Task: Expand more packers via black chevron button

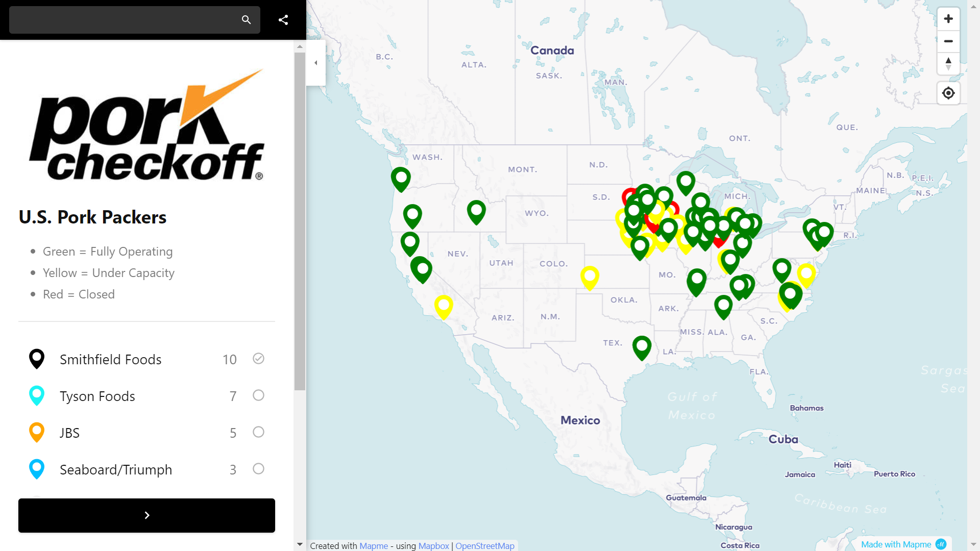Action: 146,515
